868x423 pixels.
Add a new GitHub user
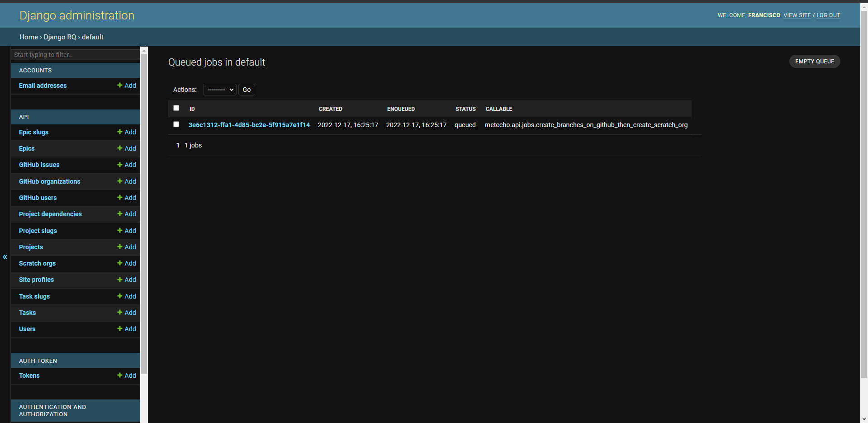(127, 198)
